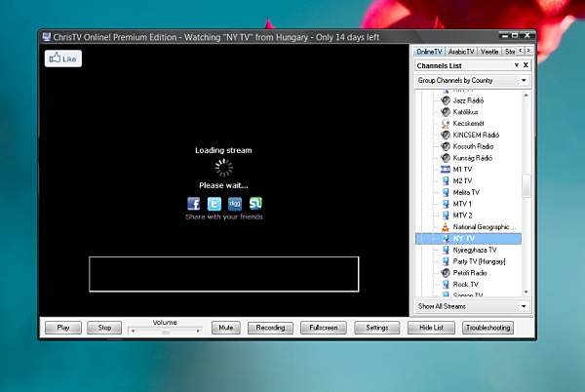Open the Settings button

tap(376, 328)
